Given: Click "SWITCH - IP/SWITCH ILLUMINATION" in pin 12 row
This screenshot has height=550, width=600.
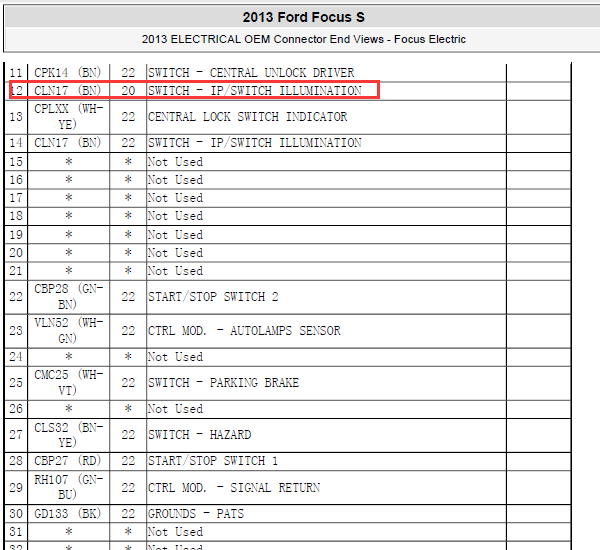Looking at the screenshot, I should tap(254, 91).
